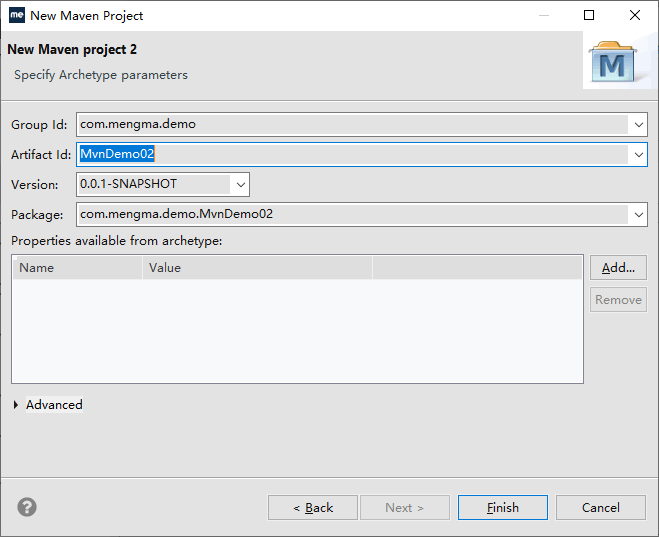Open the Group Id dropdown list
The height and width of the screenshot is (537, 659).
[x=638, y=125]
